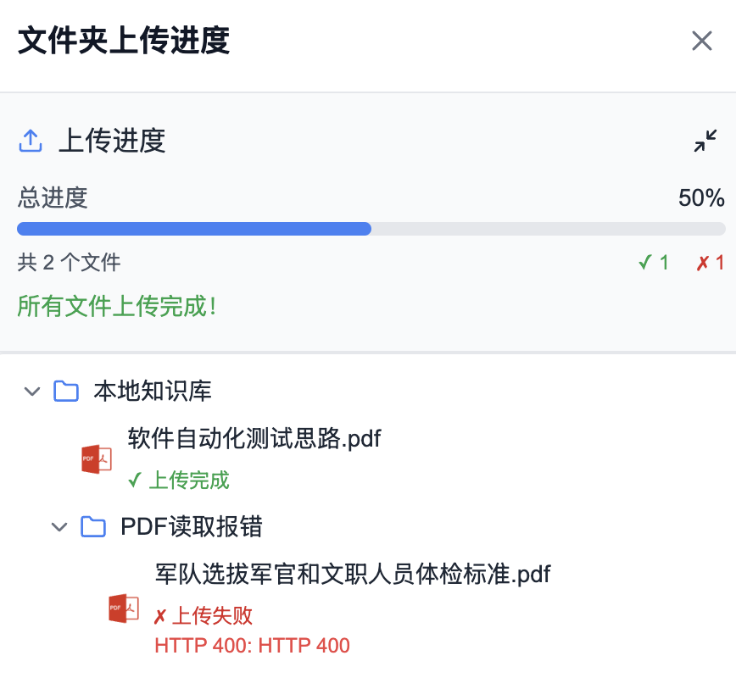Expand the 上传进度 section header
736x700 pixels.
113,141
